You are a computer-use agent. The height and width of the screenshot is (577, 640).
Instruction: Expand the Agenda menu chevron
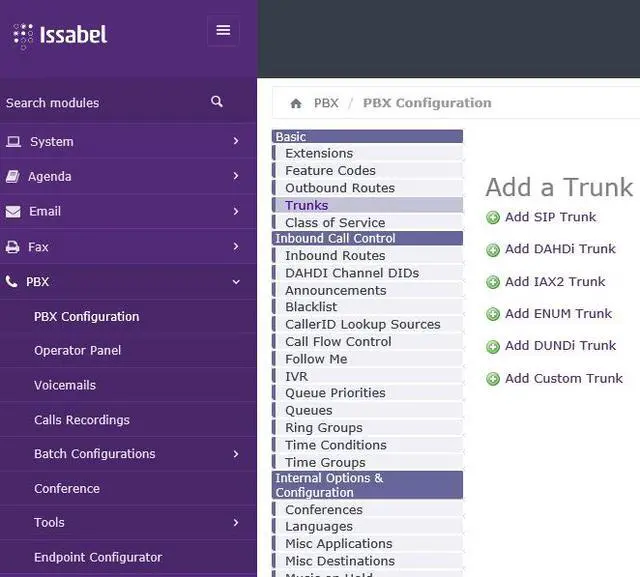coord(236,176)
